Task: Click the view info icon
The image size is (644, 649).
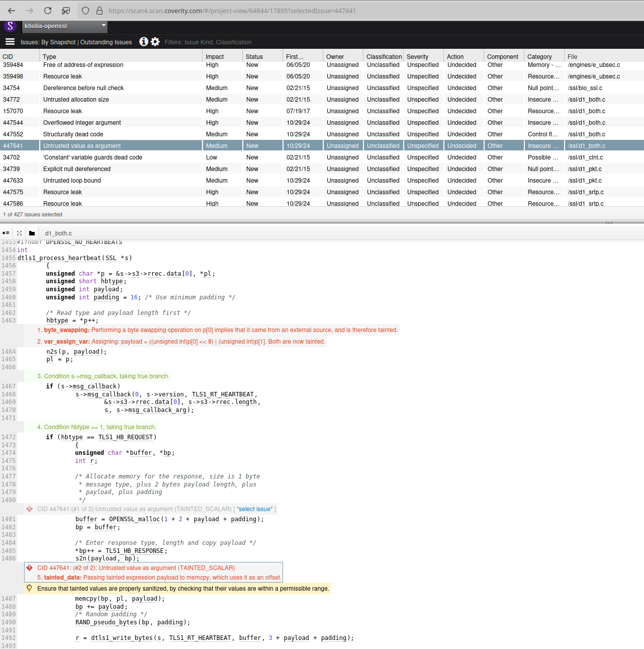Action: pos(144,42)
